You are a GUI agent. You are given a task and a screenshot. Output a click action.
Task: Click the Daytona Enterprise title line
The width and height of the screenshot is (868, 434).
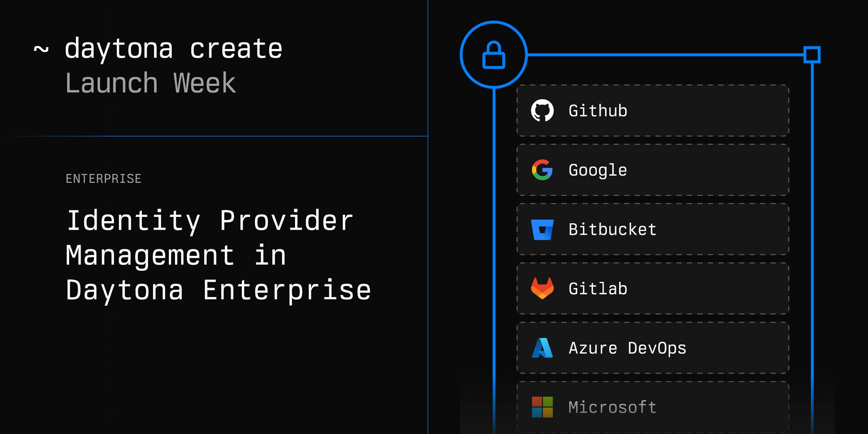pos(218,290)
